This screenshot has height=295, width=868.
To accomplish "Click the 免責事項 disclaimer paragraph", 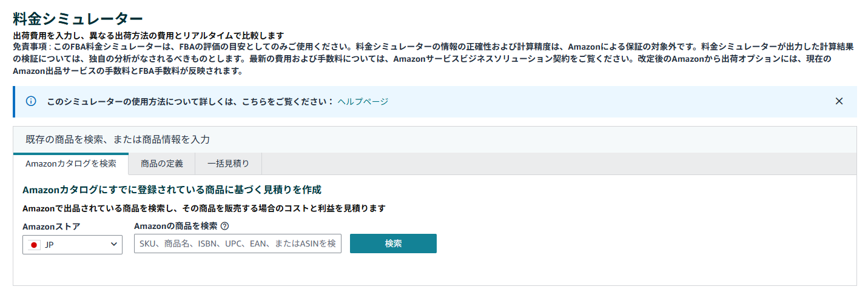I will coord(425,59).
